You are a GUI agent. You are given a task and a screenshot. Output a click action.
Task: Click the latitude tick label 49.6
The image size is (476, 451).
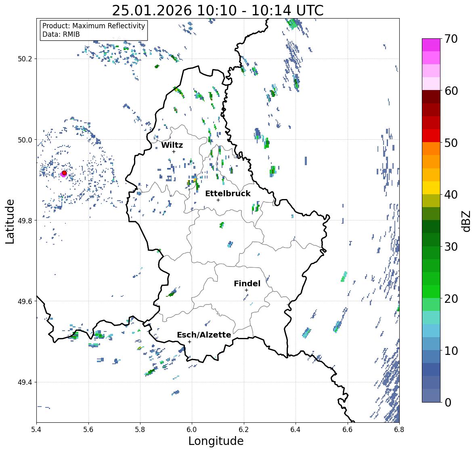[x=25, y=301]
